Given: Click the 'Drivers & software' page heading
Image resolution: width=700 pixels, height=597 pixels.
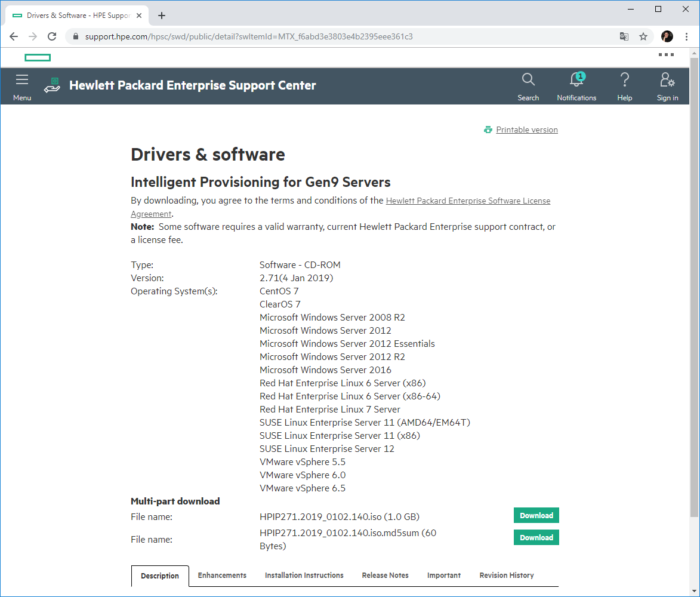Looking at the screenshot, I should coord(208,155).
